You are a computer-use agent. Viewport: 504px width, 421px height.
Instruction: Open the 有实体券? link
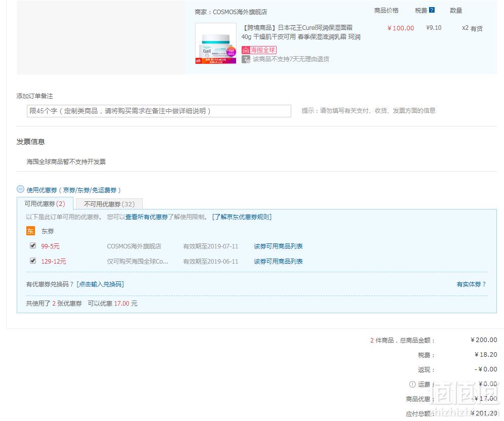click(x=471, y=284)
